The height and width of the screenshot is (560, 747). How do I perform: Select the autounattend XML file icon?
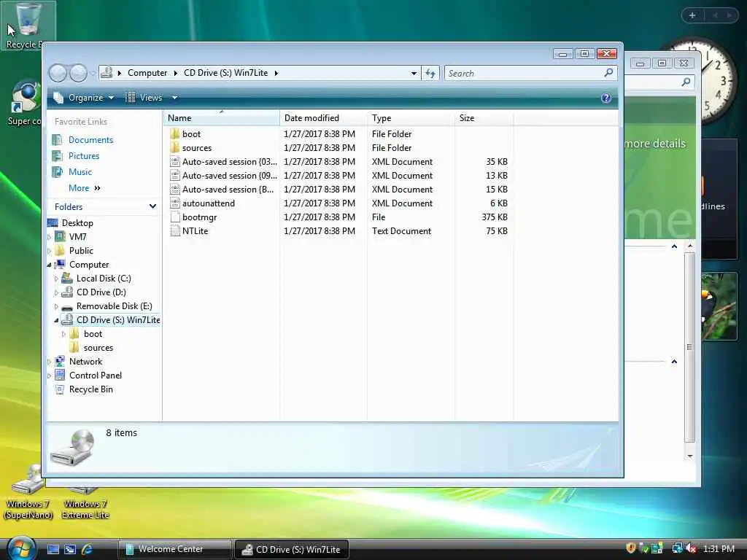(175, 203)
